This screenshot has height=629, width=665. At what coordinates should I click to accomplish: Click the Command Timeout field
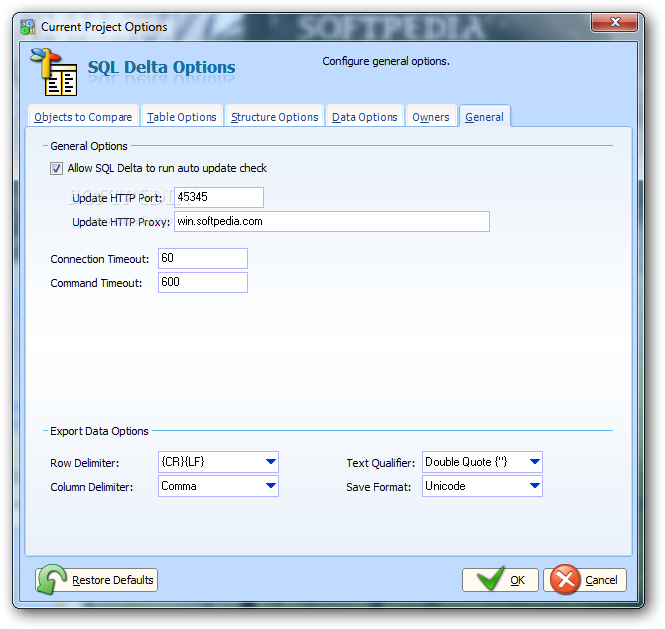coord(203,282)
